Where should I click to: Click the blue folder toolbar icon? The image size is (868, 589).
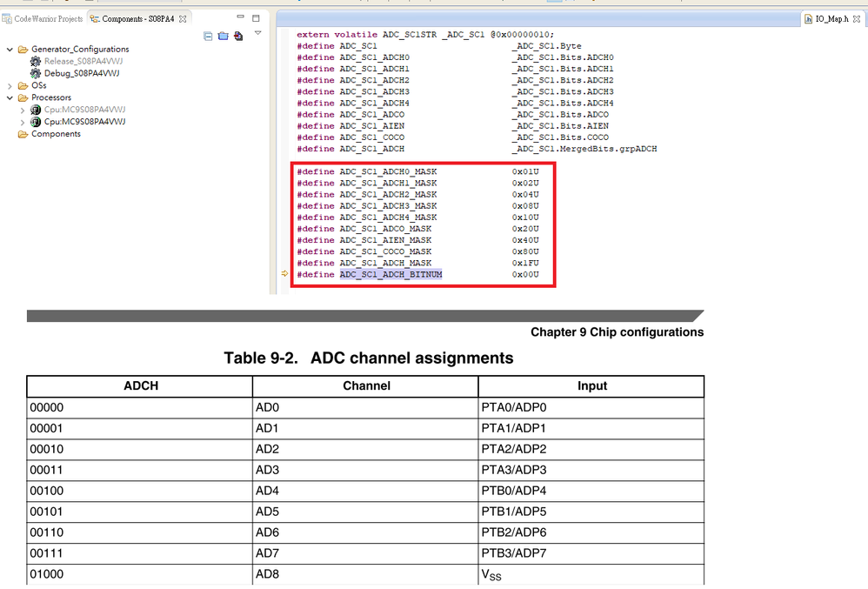(x=224, y=37)
